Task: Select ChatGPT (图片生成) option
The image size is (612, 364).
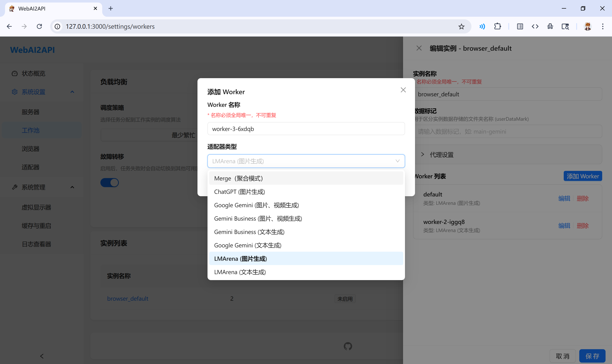Action: point(239,192)
